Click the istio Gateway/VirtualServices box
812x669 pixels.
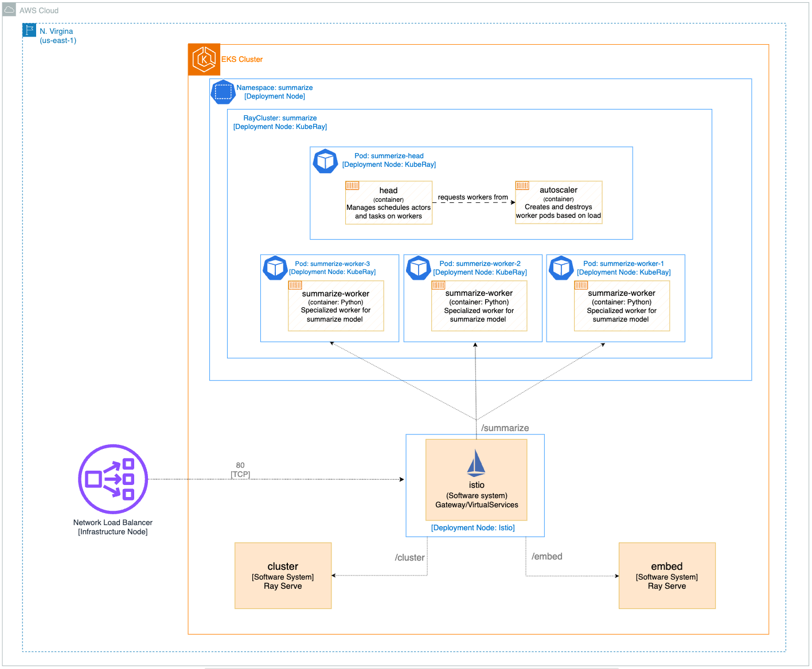click(477, 480)
